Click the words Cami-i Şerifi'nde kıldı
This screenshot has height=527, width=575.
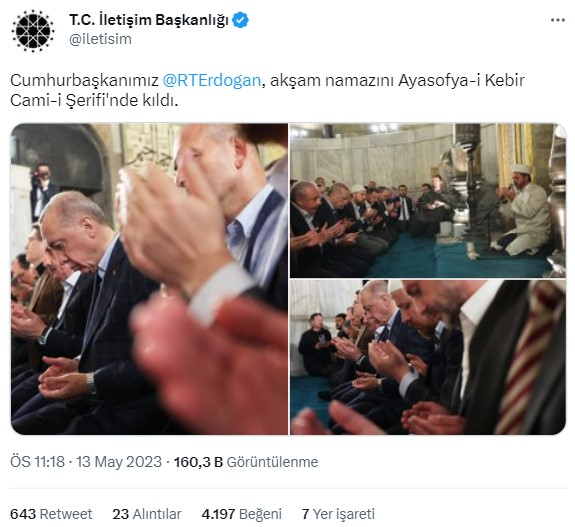(94, 100)
